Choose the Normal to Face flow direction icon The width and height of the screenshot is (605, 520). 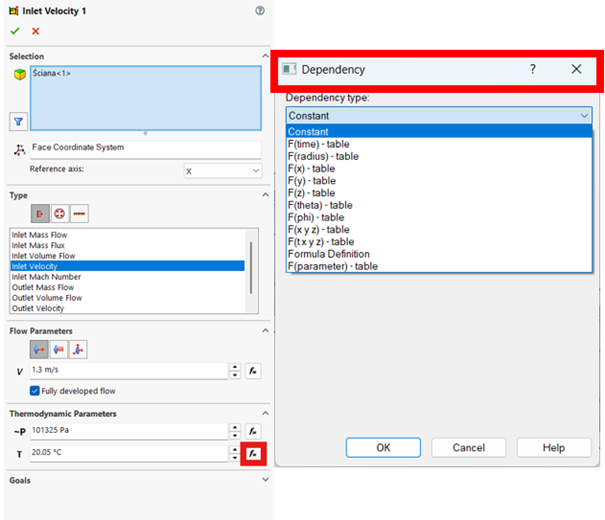pos(41,349)
